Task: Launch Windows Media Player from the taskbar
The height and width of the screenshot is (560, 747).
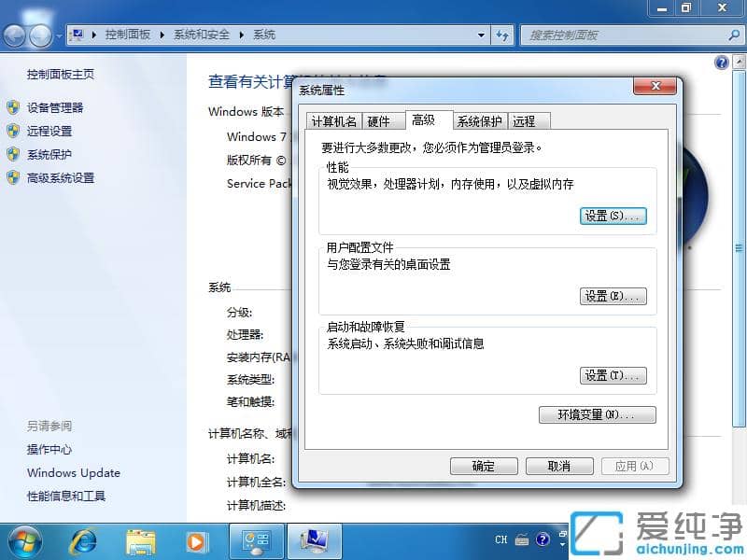Action: click(196, 540)
